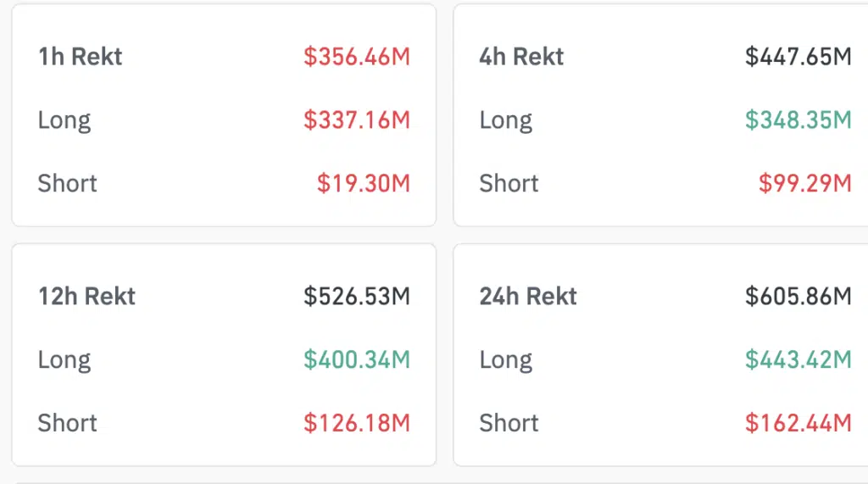Click the 12h Long value $400.34M
868x484 pixels.
357,359
